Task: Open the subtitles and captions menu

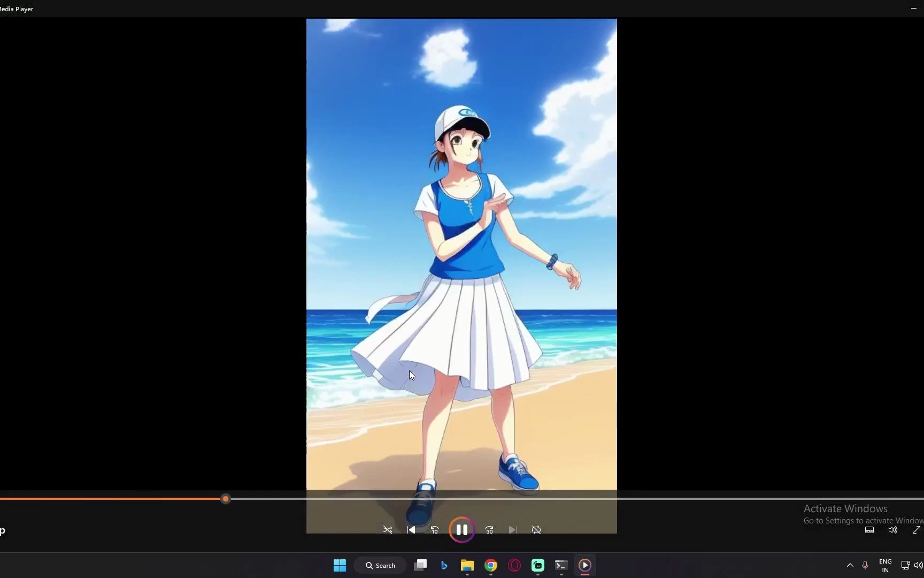Action: click(x=869, y=530)
